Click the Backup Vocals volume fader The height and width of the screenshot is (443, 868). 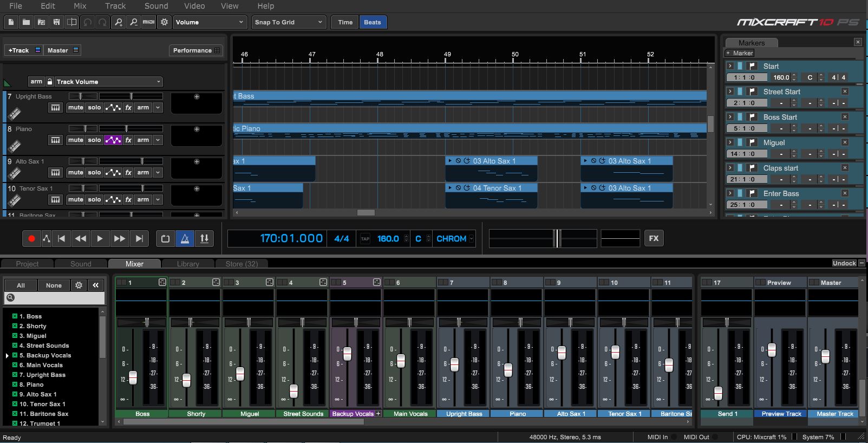[x=347, y=354]
